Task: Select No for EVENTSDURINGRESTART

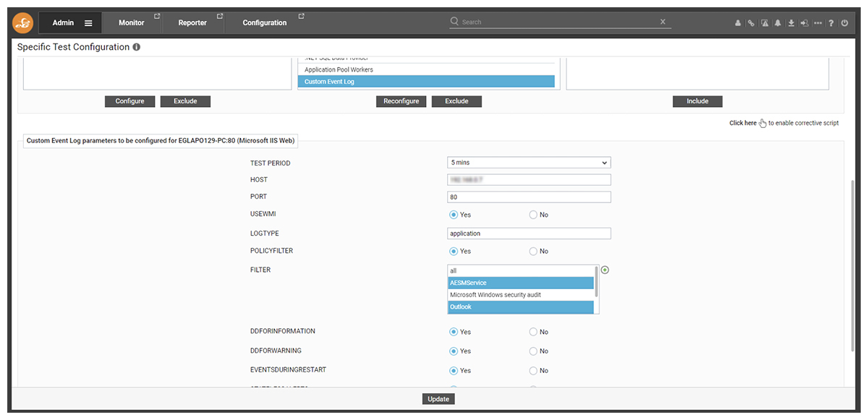Action: pos(533,370)
